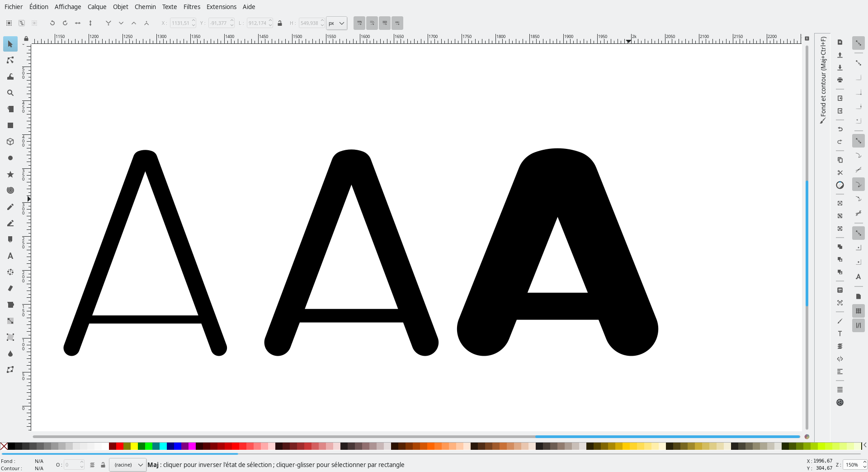Choose the Spiral tool
The image size is (868, 472).
tap(10, 191)
